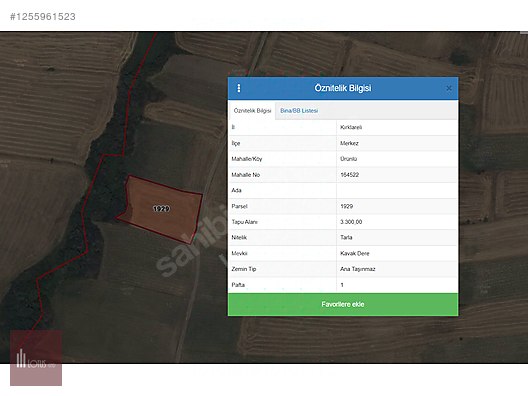Click the Merkez value in İlçe row

click(x=349, y=143)
